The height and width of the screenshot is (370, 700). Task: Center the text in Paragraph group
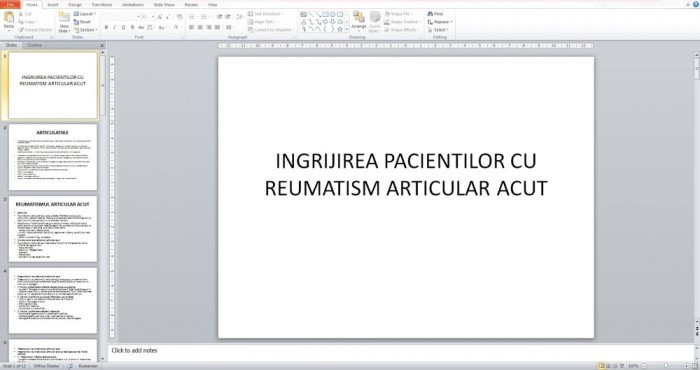(200, 27)
